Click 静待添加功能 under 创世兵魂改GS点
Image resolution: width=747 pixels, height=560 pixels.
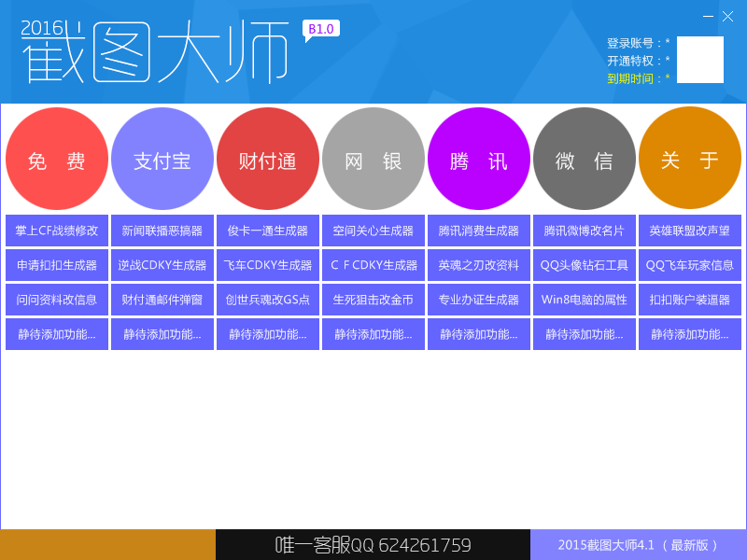[x=268, y=334]
